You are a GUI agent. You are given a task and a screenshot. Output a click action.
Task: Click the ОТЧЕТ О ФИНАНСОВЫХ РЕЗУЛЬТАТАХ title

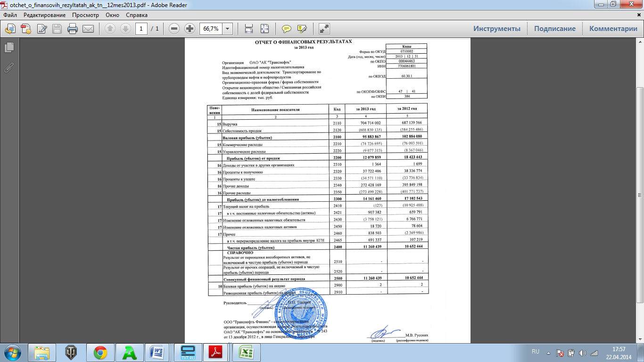coord(303,42)
